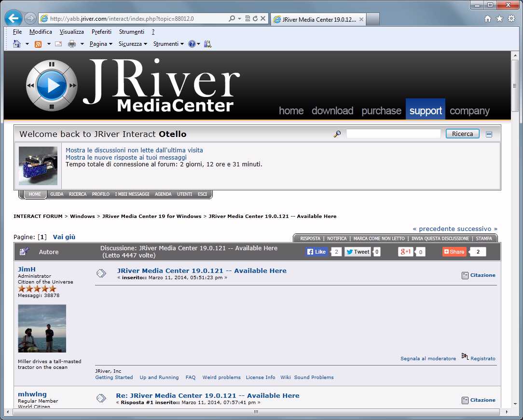Click ESCI to log out
The image size is (523, 420).
(x=203, y=194)
